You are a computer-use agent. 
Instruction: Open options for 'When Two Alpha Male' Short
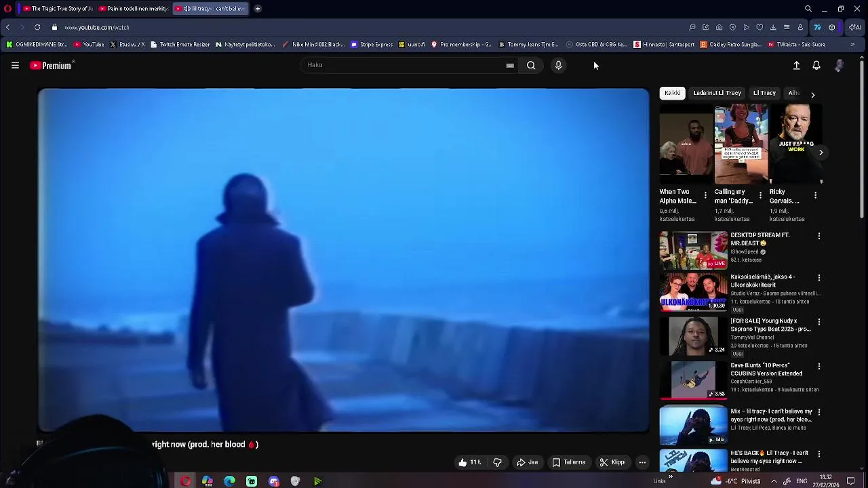click(x=705, y=195)
